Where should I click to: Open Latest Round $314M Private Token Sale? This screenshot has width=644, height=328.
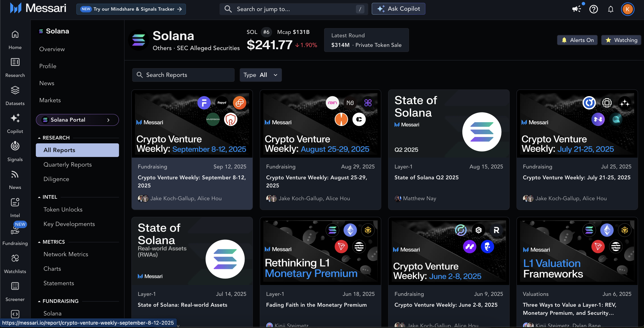tap(366, 40)
